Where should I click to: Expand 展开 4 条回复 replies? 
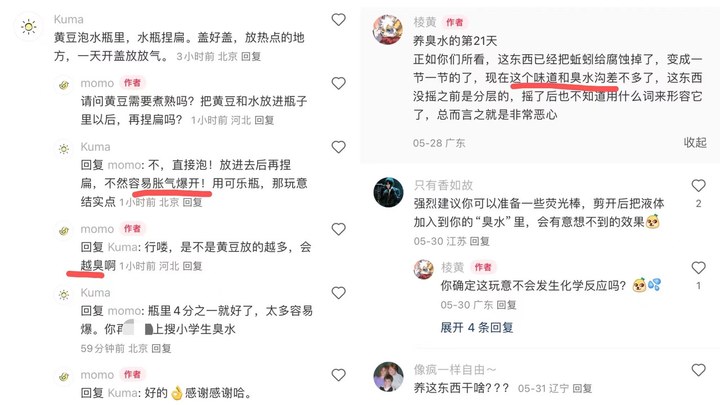pos(477,327)
